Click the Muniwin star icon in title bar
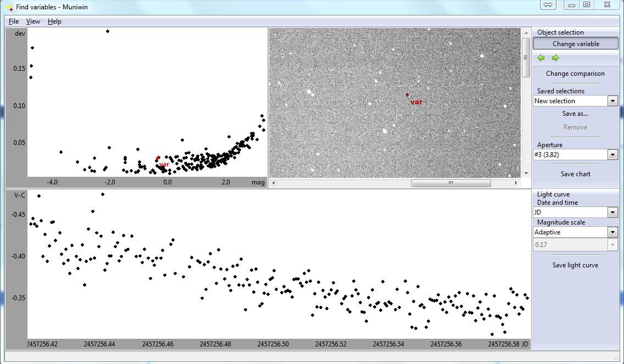Image resolution: width=624 pixels, height=364 pixels. coord(9,7)
